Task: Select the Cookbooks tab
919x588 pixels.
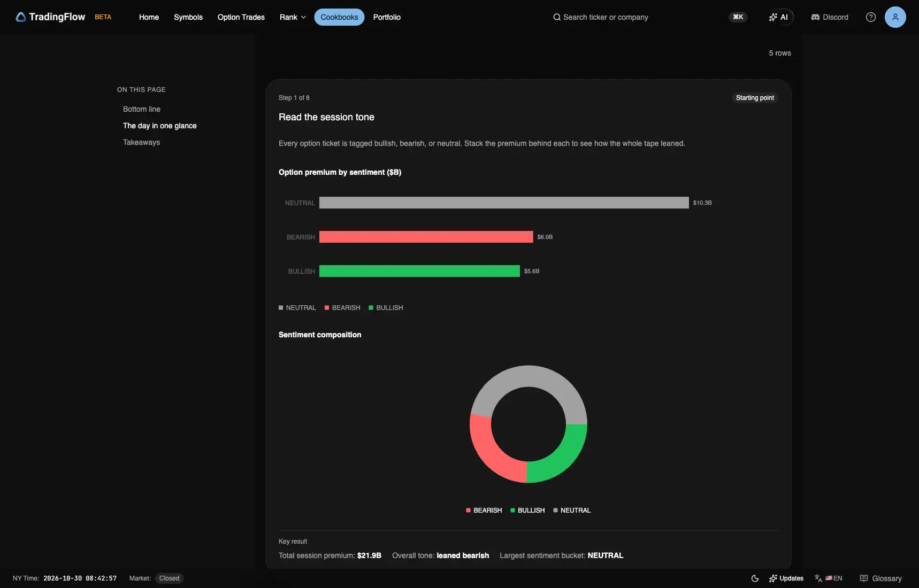Action: point(339,17)
